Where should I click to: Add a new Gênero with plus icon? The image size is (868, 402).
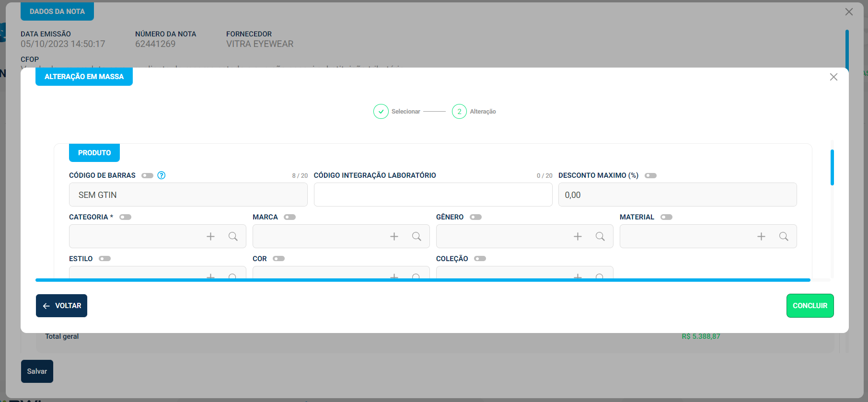pyautogui.click(x=578, y=237)
